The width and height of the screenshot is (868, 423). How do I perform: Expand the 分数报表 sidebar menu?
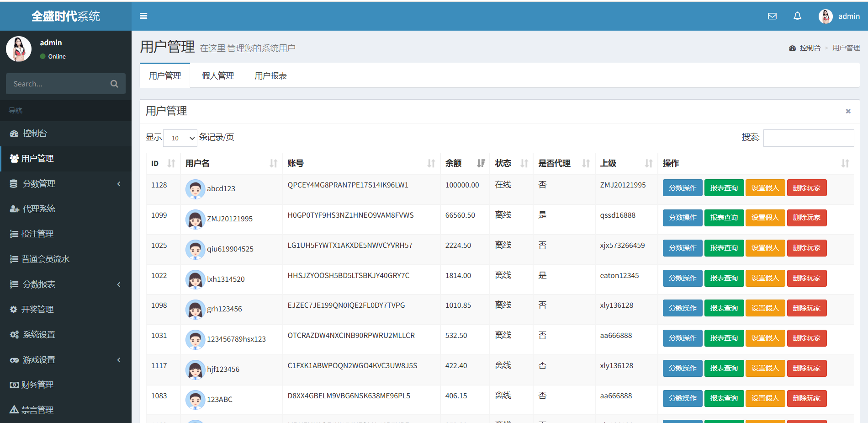coord(66,284)
